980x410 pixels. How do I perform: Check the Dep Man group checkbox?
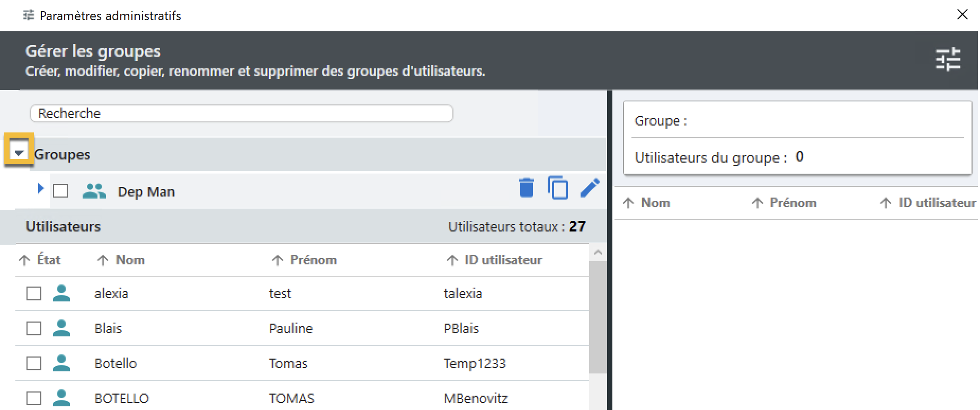60,191
